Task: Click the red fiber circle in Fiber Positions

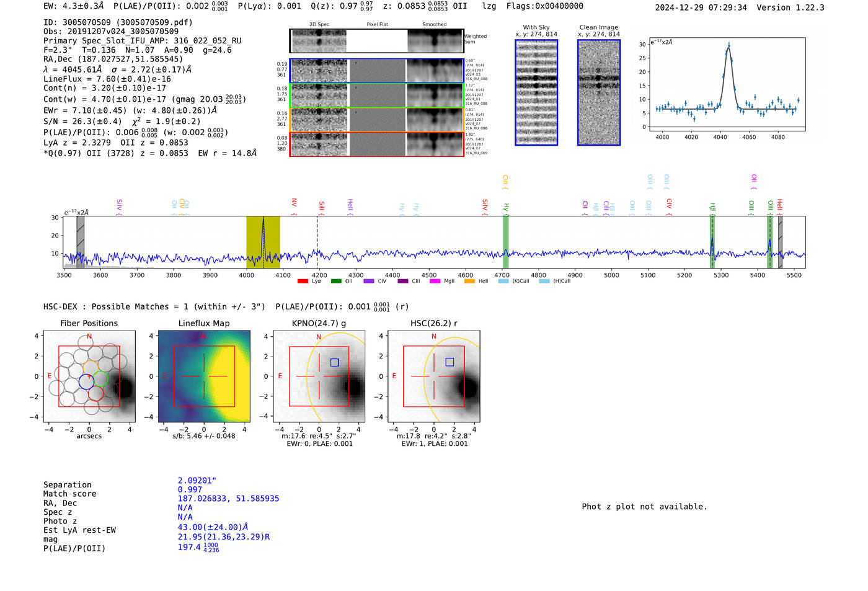Action: 95,393
